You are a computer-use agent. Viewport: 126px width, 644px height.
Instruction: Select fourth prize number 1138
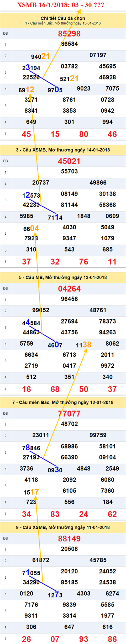pyautogui.click(x=83, y=345)
